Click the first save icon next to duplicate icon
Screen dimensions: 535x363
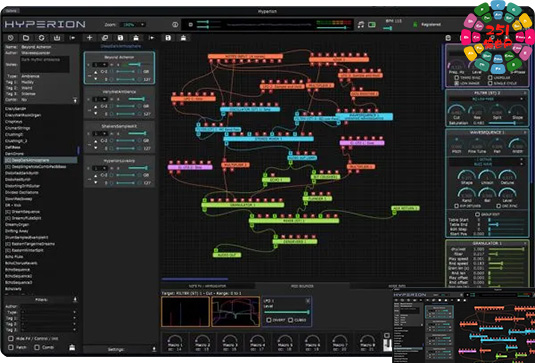click(x=120, y=38)
